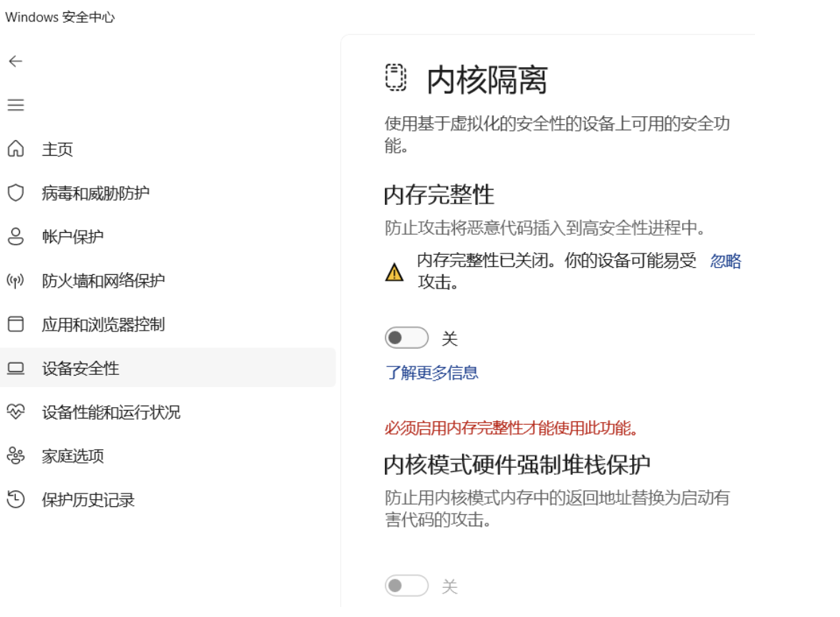Go to 家庭选项 page
The width and height of the screenshot is (840, 617).
pyautogui.click(x=168, y=456)
